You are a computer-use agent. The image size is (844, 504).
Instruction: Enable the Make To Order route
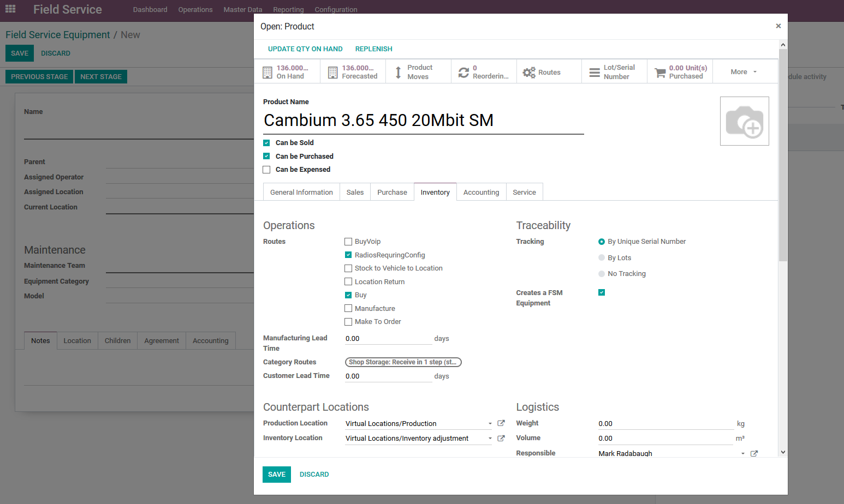coord(348,322)
